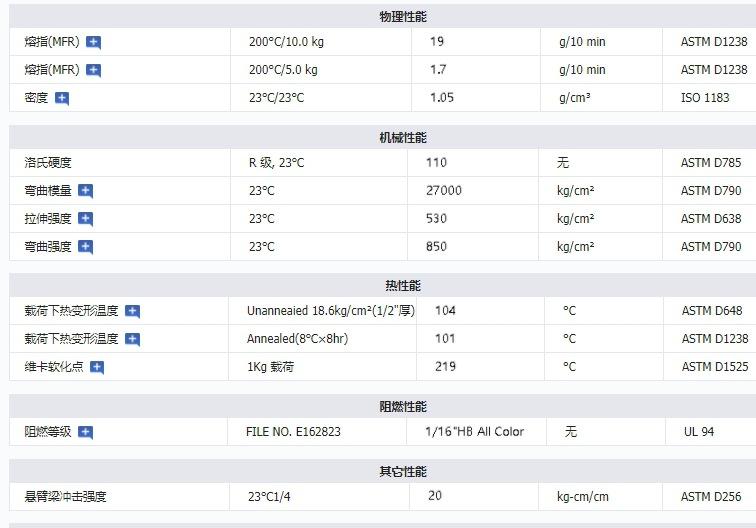The height and width of the screenshot is (528, 756).
Task: Select the ASTM D785 test standard cell
Action: pos(711,162)
